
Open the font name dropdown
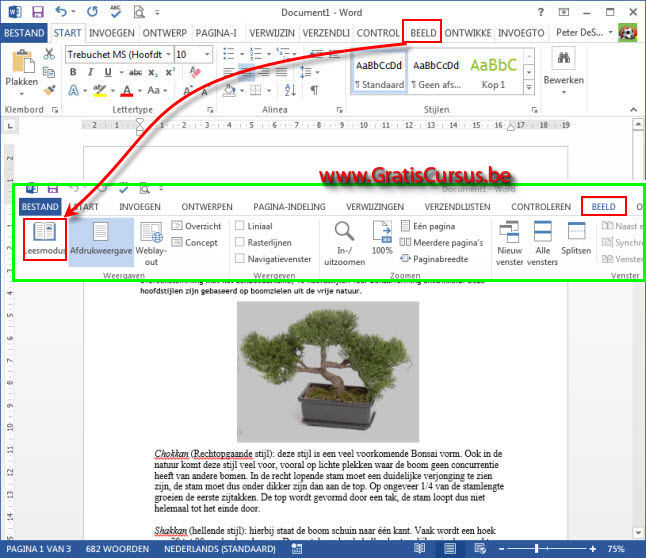pyautogui.click(x=168, y=54)
